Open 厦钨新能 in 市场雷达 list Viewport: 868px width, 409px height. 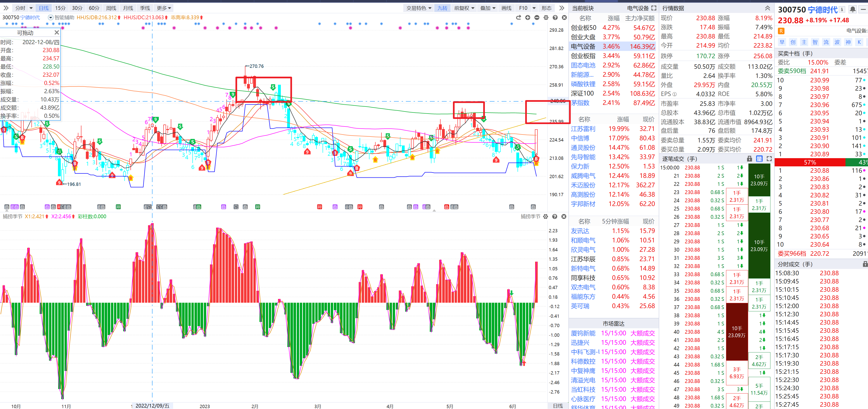[x=583, y=333]
